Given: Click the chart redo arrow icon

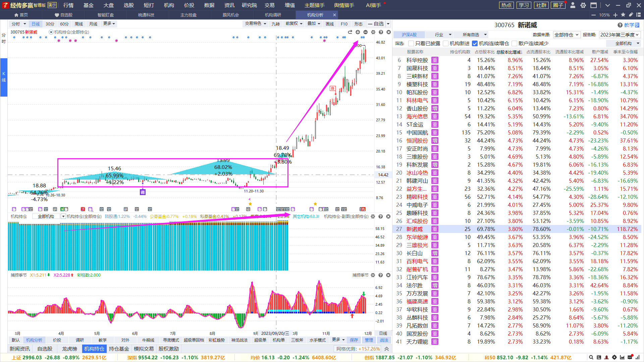Looking at the screenshot, I should click(x=350, y=32).
